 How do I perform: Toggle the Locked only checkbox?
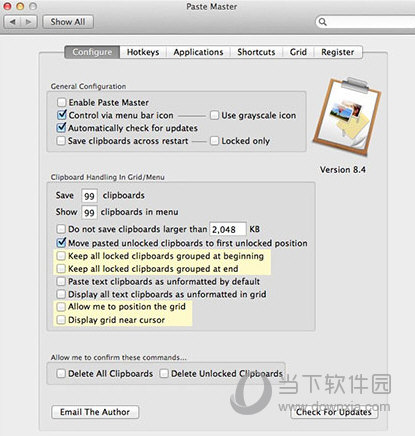[214, 141]
